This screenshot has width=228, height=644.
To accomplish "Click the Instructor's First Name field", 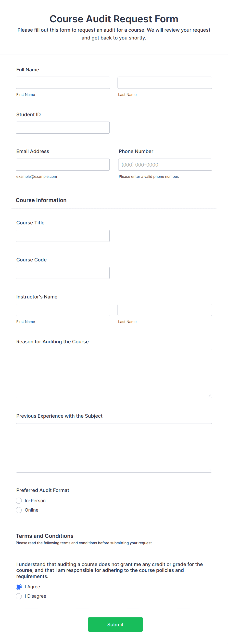I will tap(63, 310).
